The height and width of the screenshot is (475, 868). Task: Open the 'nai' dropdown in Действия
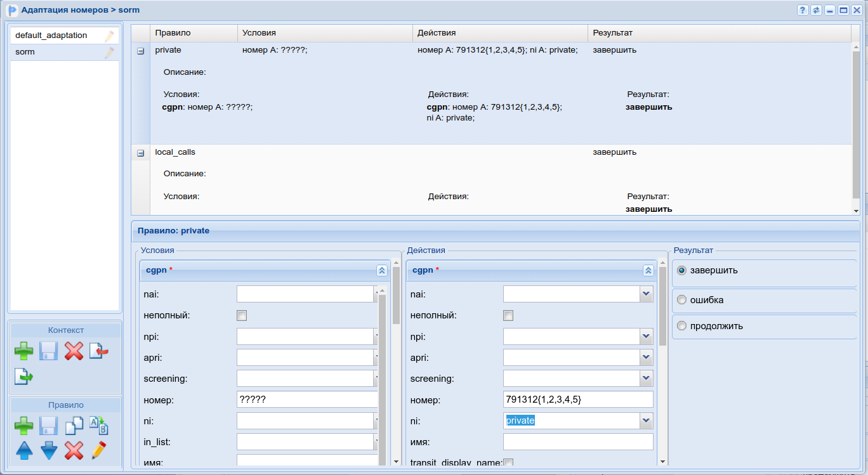pyautogui.click(x=646, y=294)
